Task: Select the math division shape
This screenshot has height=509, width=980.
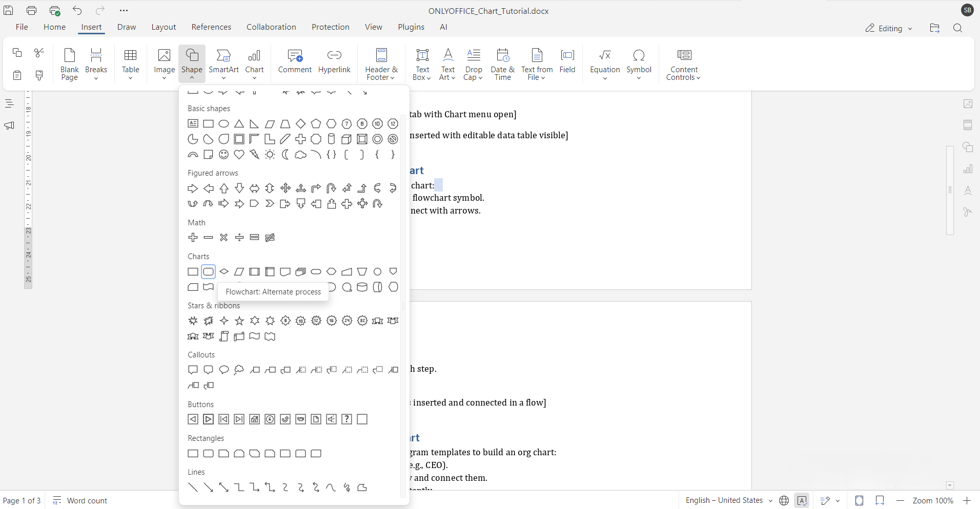Action: 239,238
